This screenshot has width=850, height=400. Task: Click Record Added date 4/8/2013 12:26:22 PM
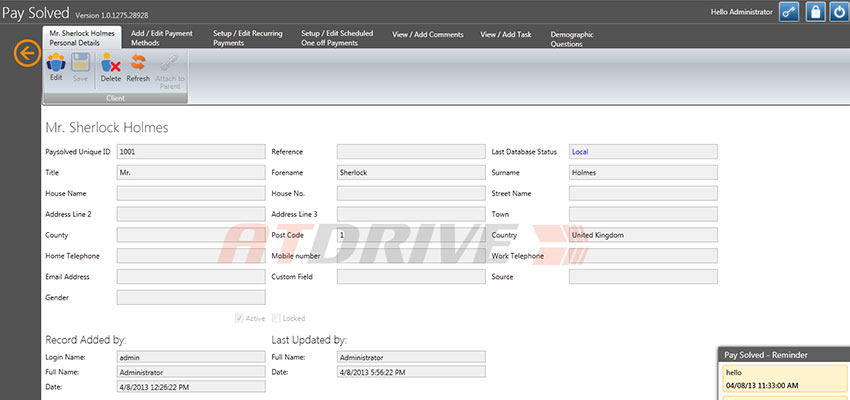coord(191,387)
